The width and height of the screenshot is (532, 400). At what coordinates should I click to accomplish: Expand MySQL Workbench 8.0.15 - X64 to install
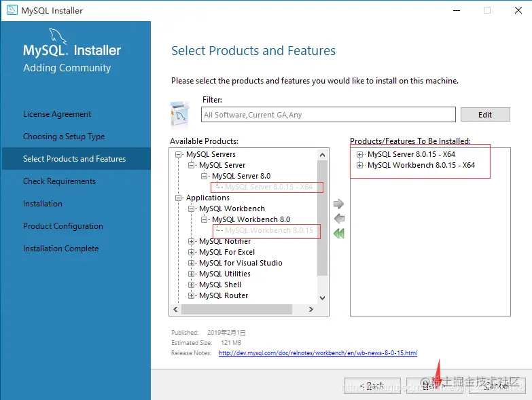tap(359, 166)
